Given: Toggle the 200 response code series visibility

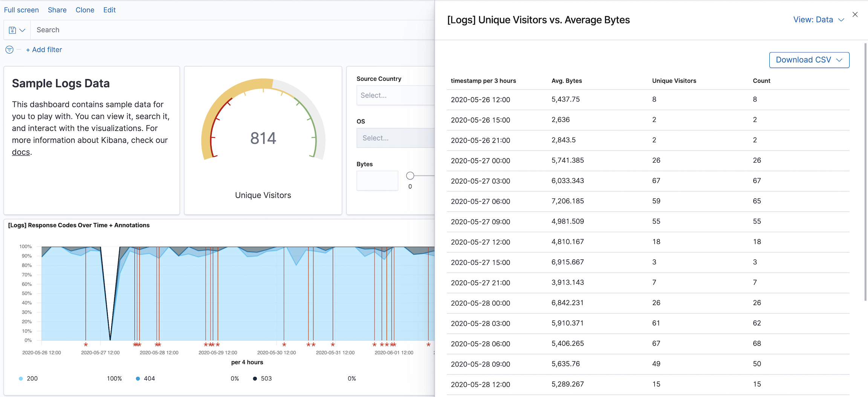Looking at the screenshot, I should click(x=32, y=378).
